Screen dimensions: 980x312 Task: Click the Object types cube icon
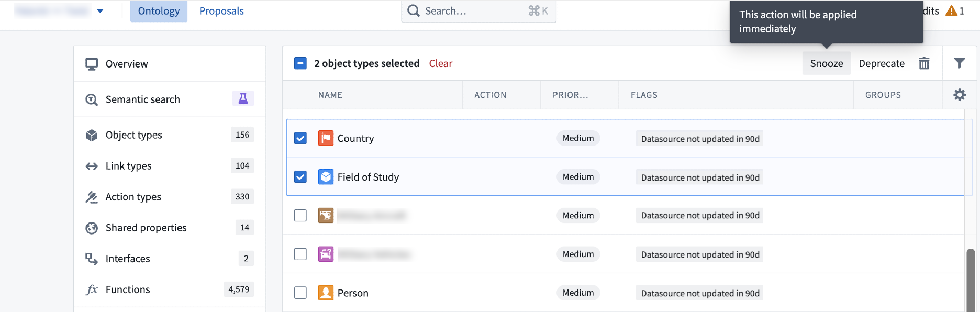tap(92, 135)
